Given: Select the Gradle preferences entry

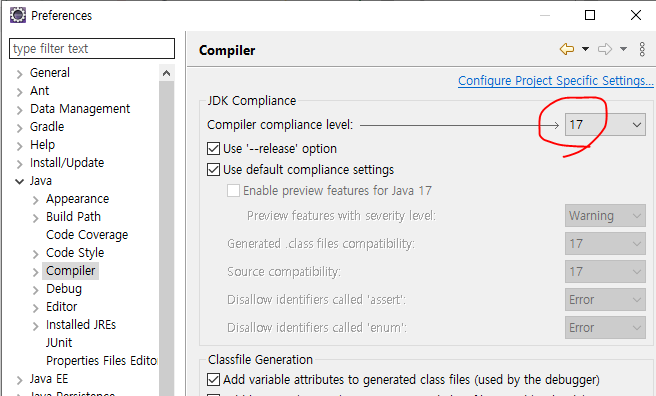Looking at the screenshot, I should point(47,127).
